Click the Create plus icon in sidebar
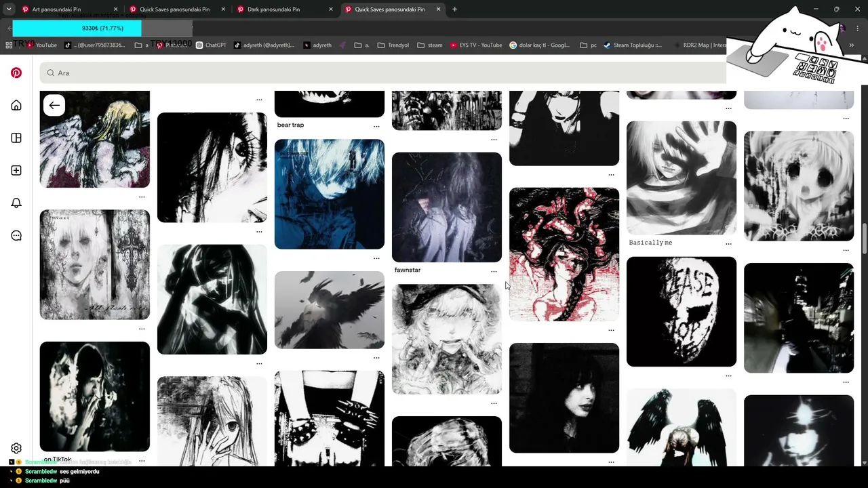Image resolution: width=868 pixels, height=488 pixels. 16,170
